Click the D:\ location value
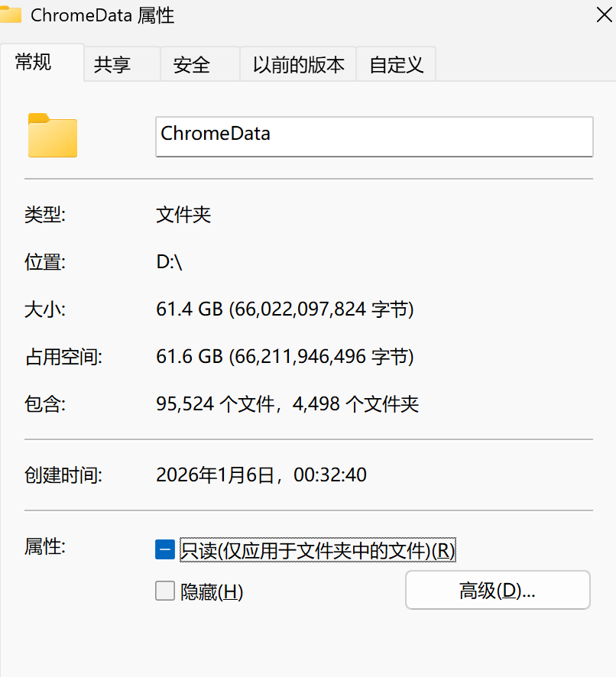 pyautogui.click(x=169, y=263)
